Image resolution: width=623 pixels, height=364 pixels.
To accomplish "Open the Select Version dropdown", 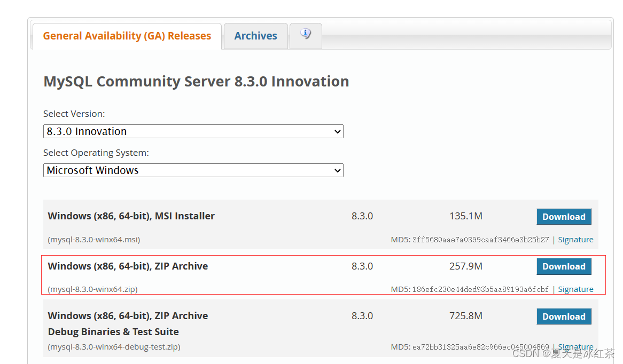I will [x=193, y=131].
